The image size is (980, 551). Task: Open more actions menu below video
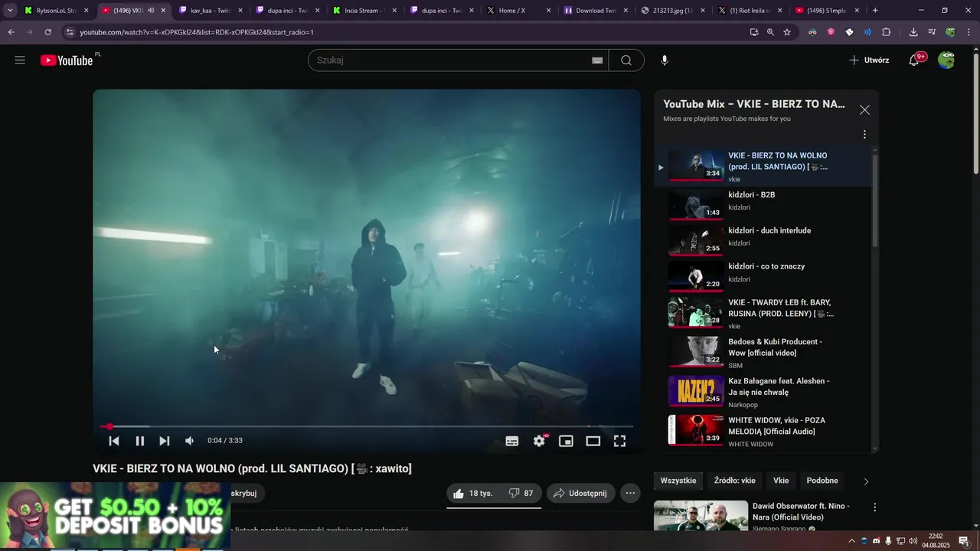click(630, 494)
